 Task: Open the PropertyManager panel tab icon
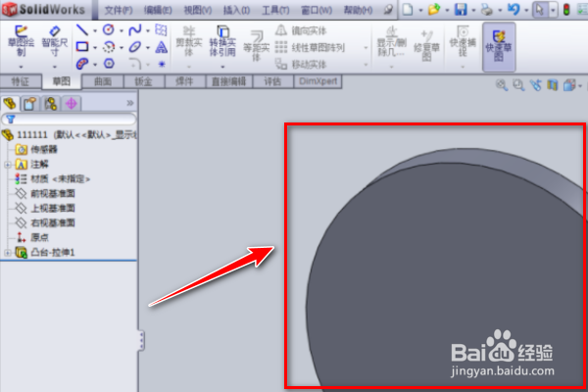(30, 104)
